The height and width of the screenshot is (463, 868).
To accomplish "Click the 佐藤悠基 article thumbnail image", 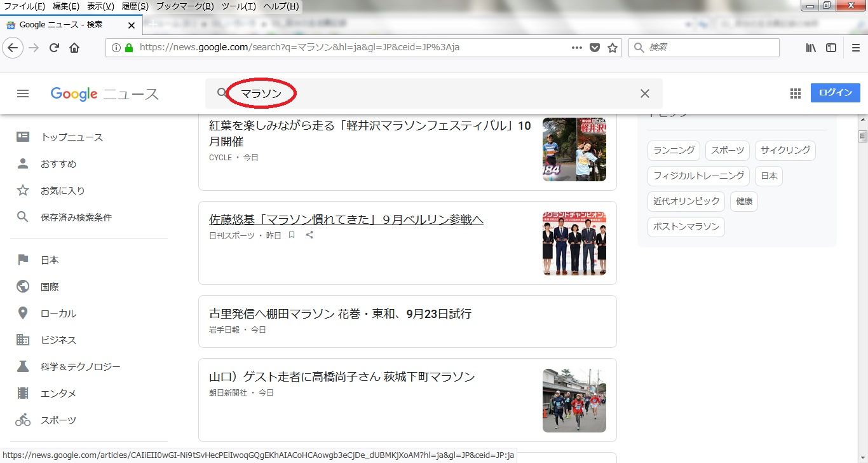I will [x=574, y=244].
